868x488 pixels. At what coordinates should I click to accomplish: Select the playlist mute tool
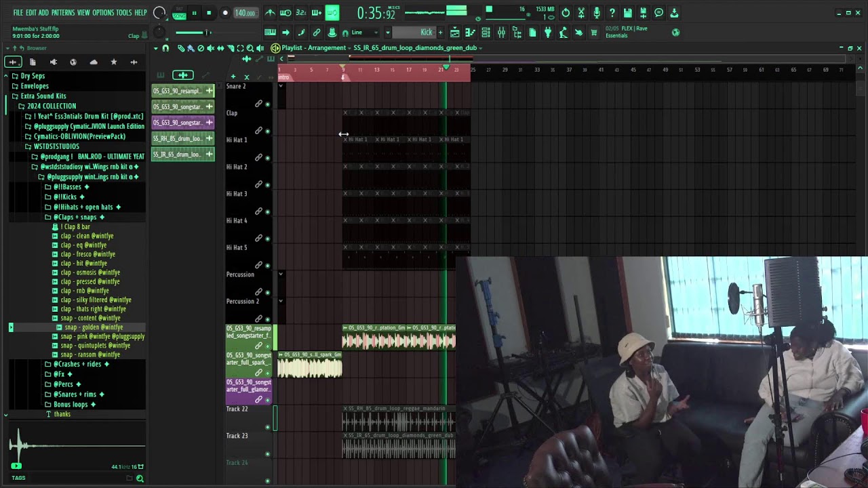[x=211, y=48]
